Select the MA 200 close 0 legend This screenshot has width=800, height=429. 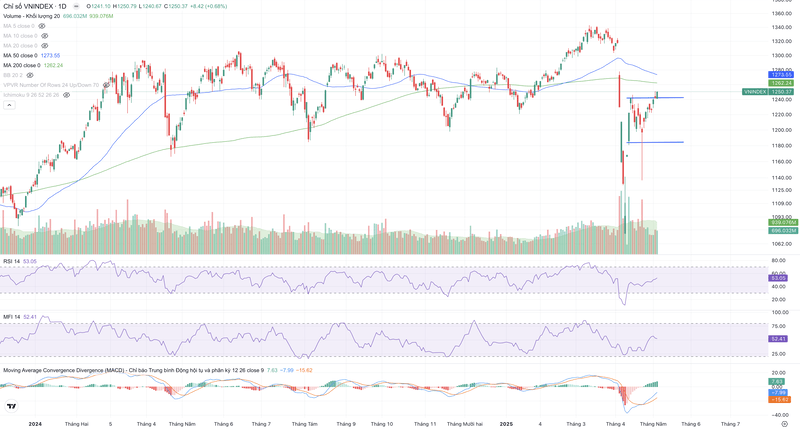coord(22,65)
